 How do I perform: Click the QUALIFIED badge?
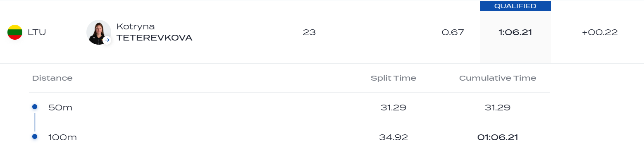pyautogui.click(x=515, y=6)
